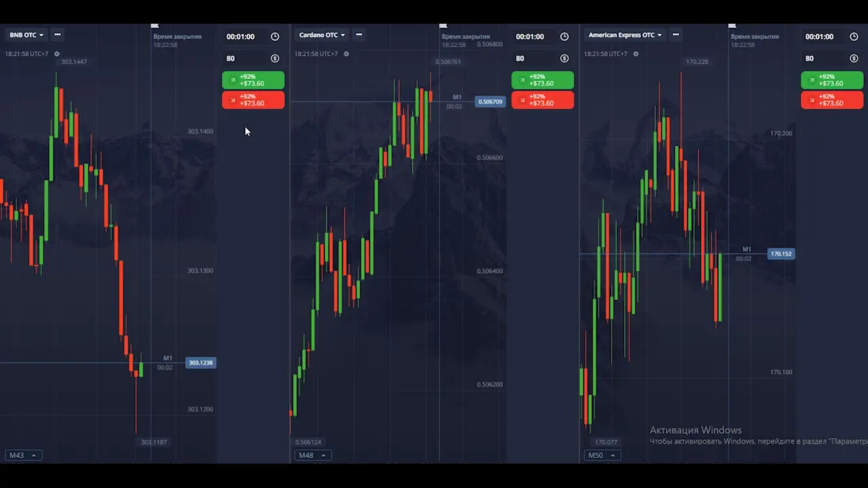Expand the M50 timeframe selector
The height and width of the screenshot is (488, 868).
point(601,455)
